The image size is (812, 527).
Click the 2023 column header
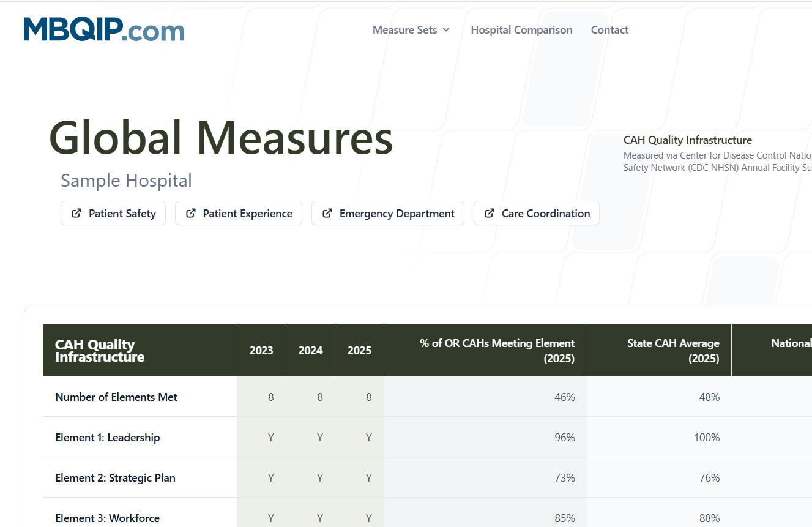[x=261, y=351]
